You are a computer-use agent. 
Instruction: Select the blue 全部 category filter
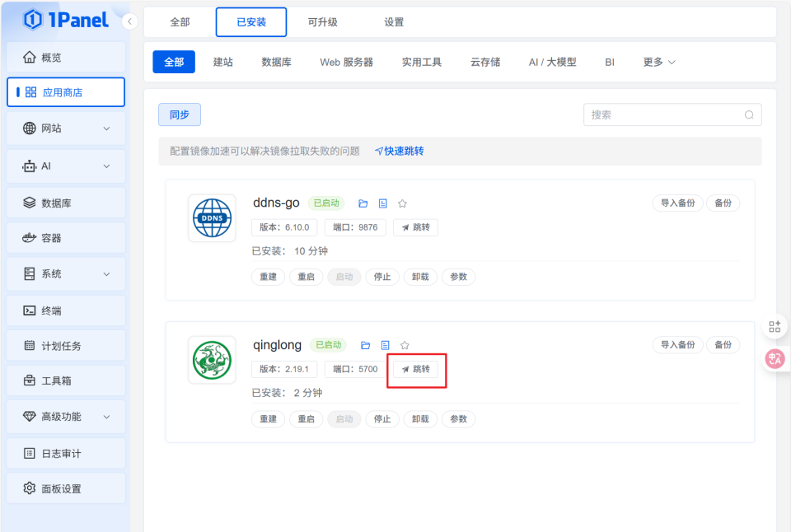[174, 62]
